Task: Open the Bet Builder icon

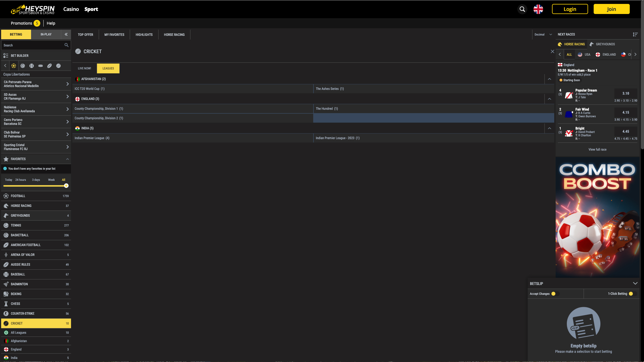Action: click(6, 56)
